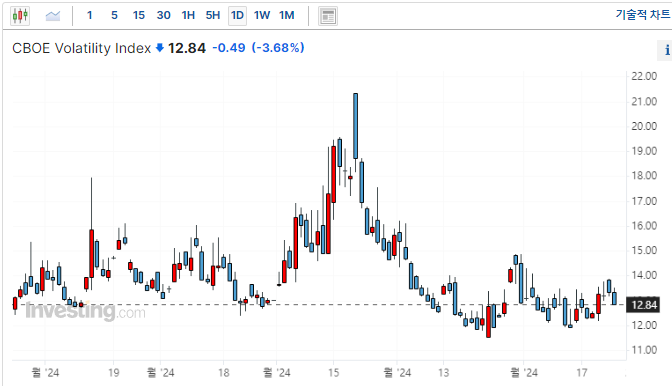Screen dimensions: 672x386
Task: Select the 1 minute interval
Action: 90,15
